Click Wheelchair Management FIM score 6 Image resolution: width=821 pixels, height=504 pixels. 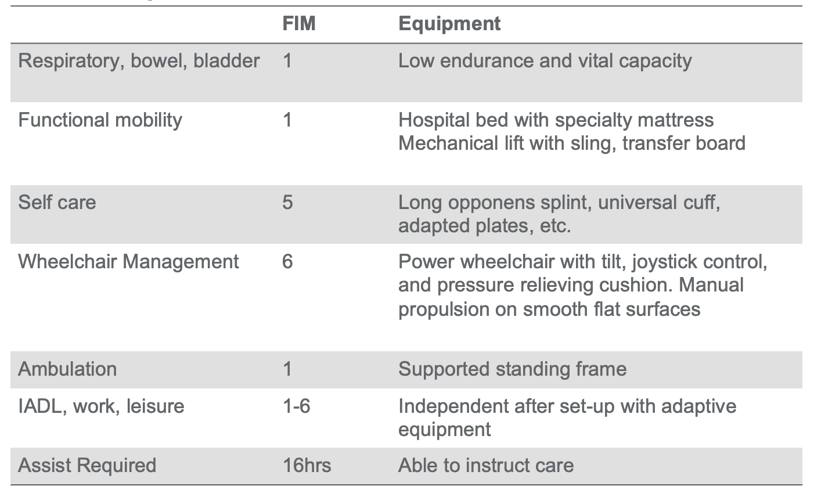(287, 262)
